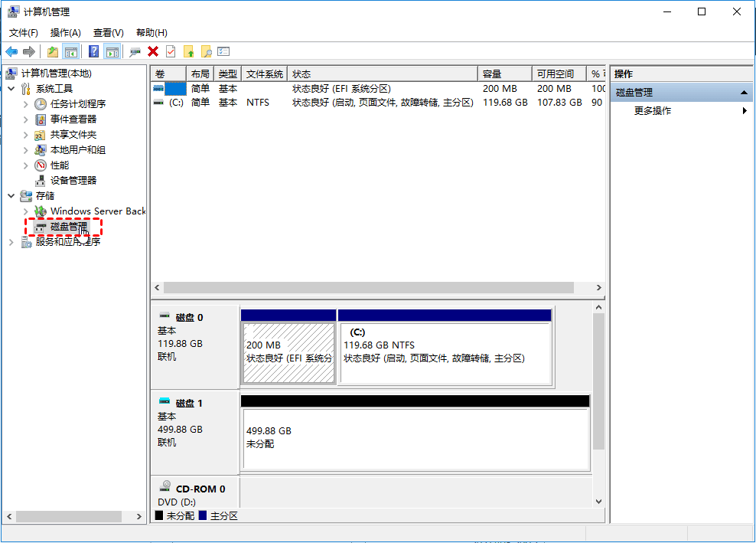The width and height of the screenshot is (756, 543).
Task: Expand the 本地用户和组 node
Action: (x=25, y=150)
